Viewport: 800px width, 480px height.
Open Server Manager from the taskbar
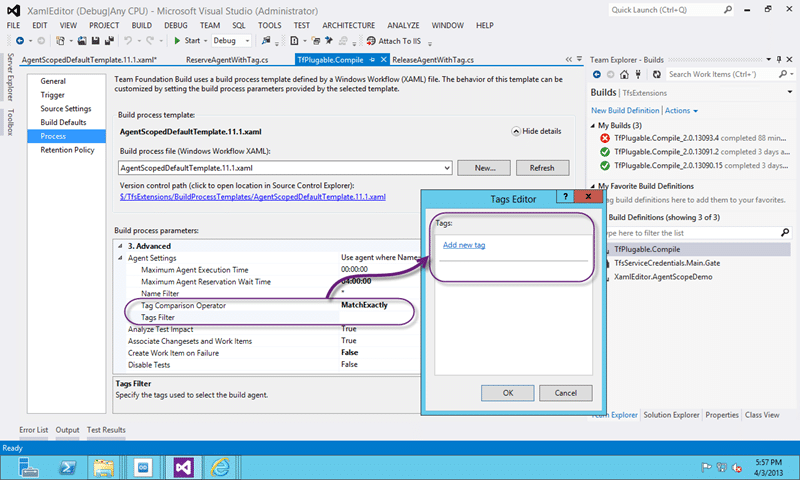click(28, 467)
